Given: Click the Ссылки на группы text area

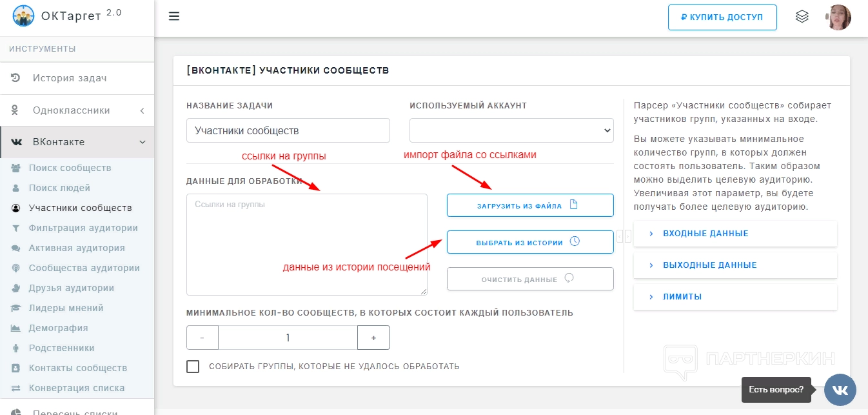Looking at the screenshot, I should pyautogui.click(x=306, y=245).
